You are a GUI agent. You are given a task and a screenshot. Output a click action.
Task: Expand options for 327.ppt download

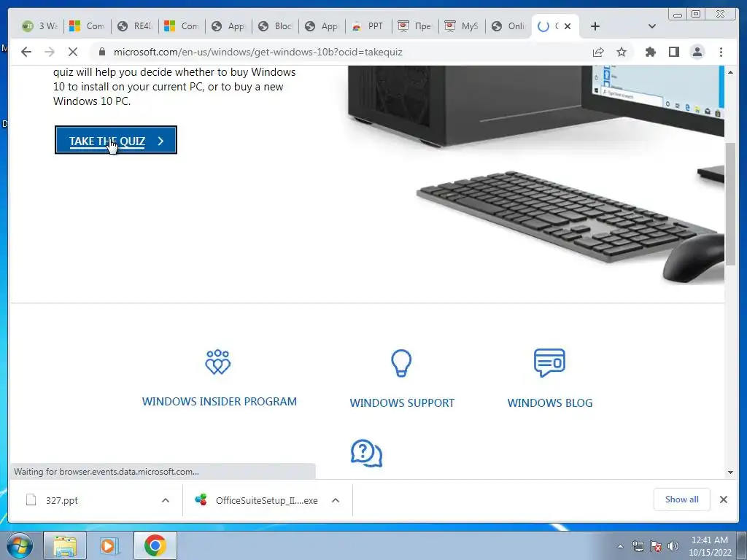(x=166, y=500)
